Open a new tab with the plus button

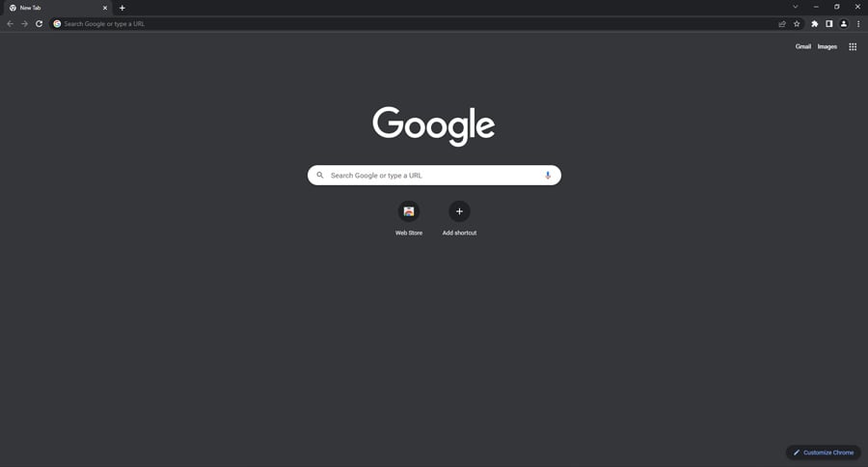coord(122,8)
